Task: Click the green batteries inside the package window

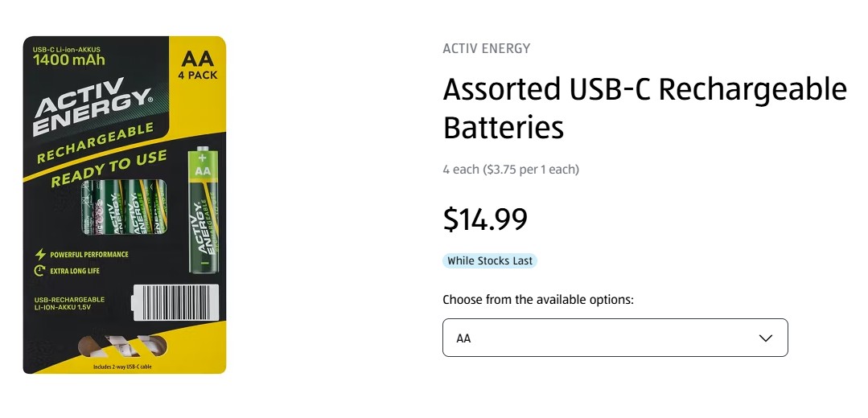Action: click(125, 208)
